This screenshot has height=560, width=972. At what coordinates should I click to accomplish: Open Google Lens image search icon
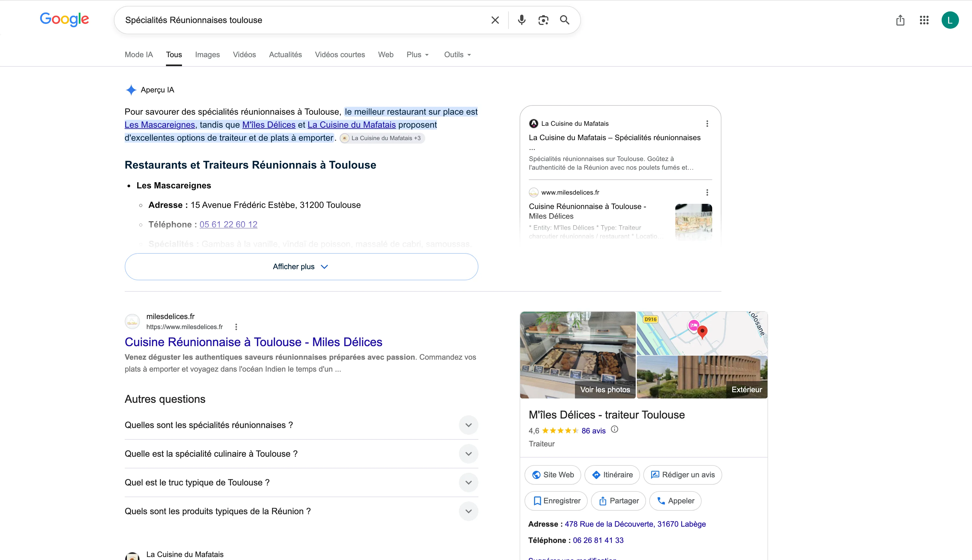point(543,20)
